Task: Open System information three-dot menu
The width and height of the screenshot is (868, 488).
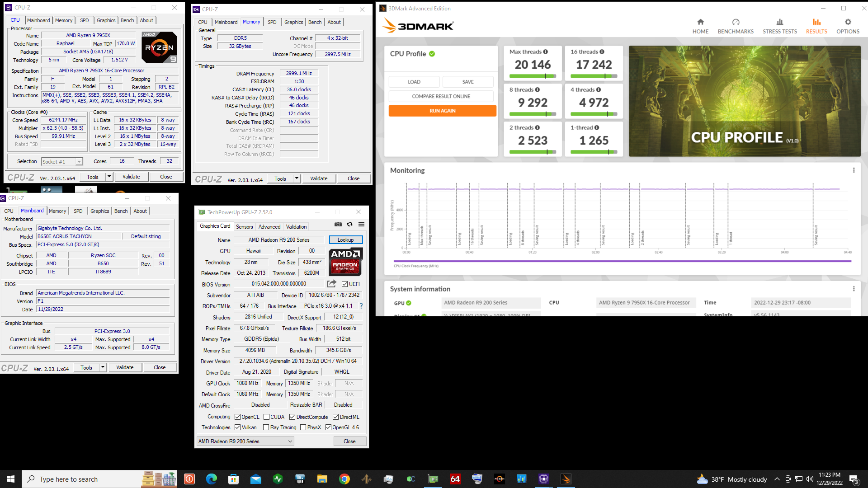Action: (854, 289)
